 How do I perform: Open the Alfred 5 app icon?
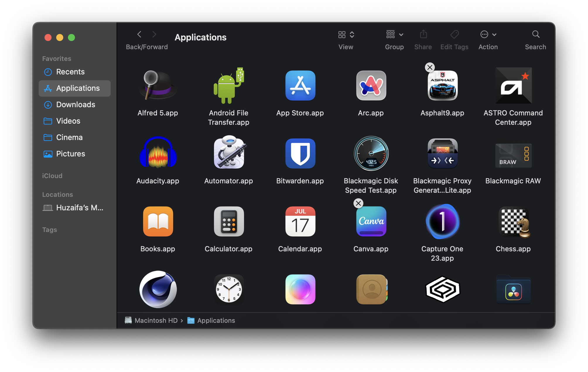pyautogui.click(x=158, y=86)
